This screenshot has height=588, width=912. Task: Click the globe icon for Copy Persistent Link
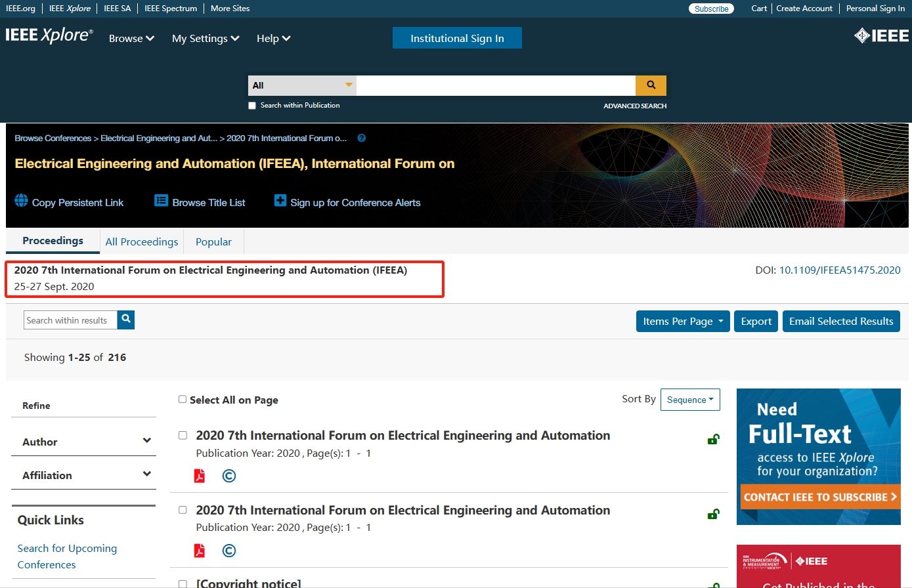tap(22, 200)
